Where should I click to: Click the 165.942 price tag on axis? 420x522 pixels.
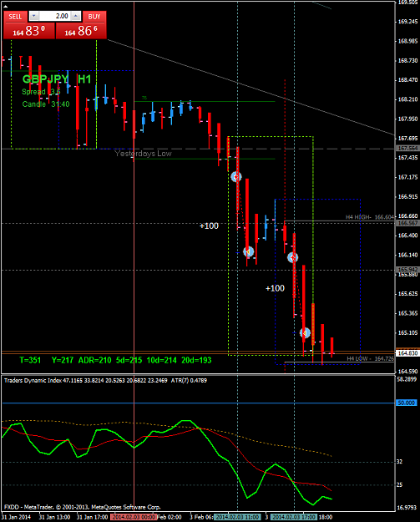pyautogui.click(x=407, y=269)
